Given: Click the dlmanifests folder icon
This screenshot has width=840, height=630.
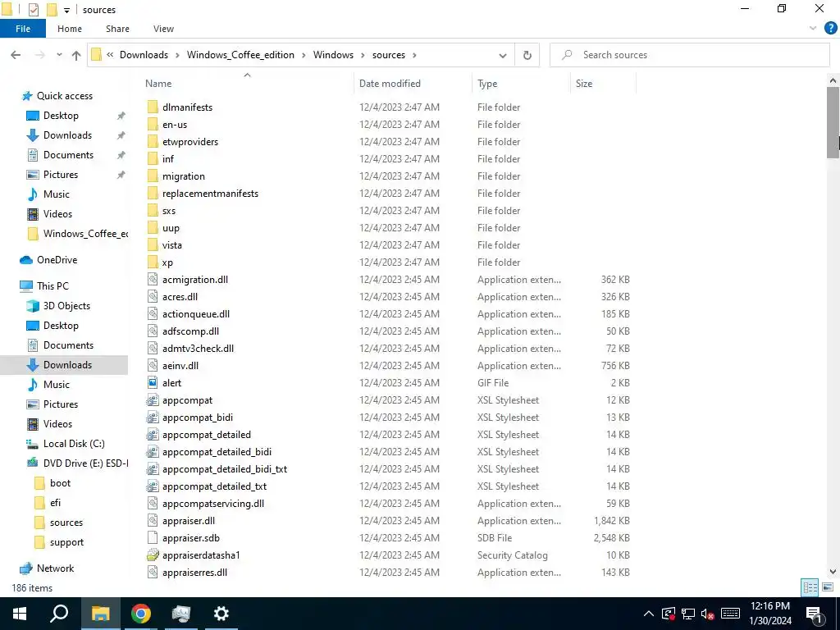Looking at the screenshot, I should coord(153,107).
